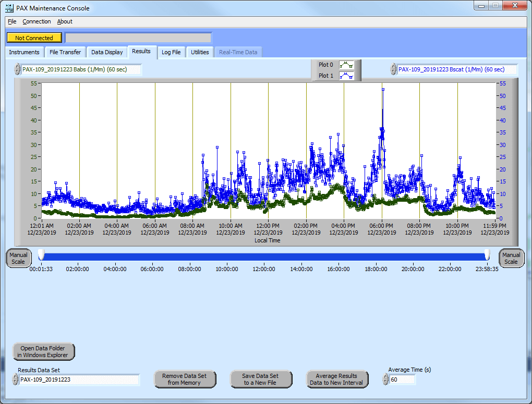Click Average Results Data to New Interval
532x404 pixels.
point(337,379)
